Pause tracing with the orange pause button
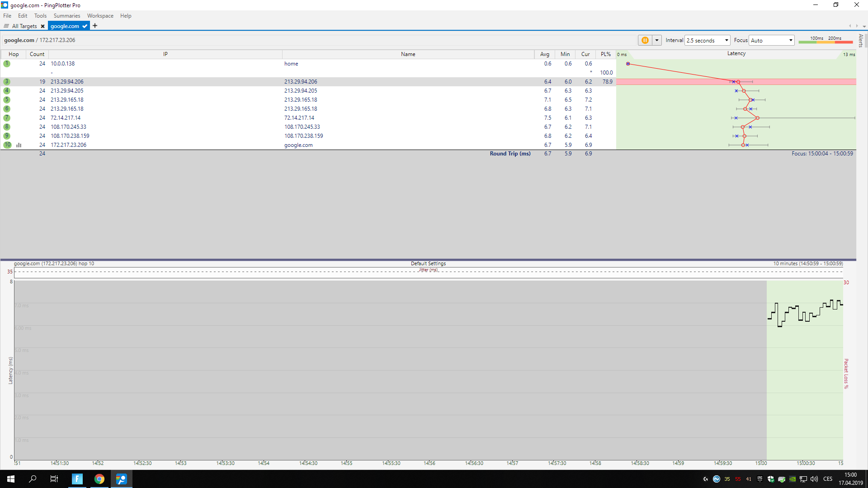 tap(645, 40)
